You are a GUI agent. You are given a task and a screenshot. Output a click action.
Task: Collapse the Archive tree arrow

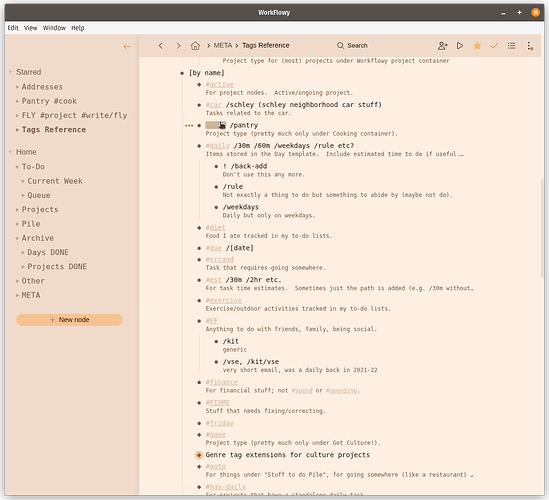pos(17,238)
